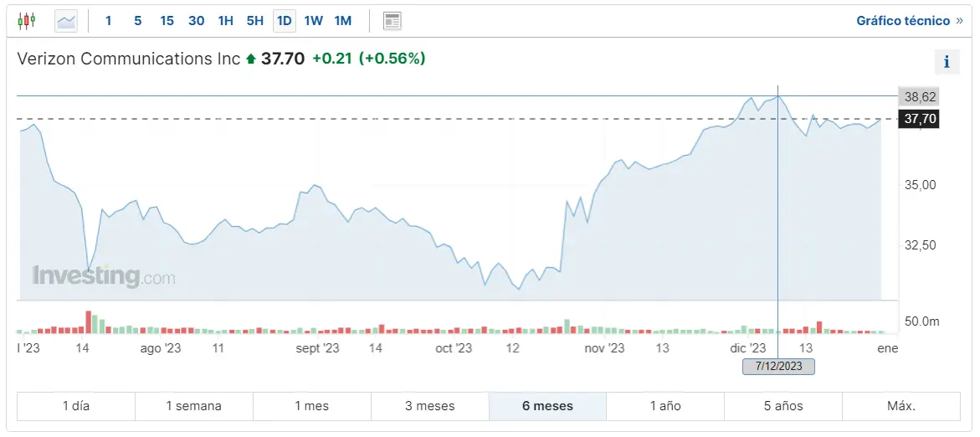Pick the 1M interval
Viewport: 980px width, 437px height.
pyautogui.click(x=342, y=20)
